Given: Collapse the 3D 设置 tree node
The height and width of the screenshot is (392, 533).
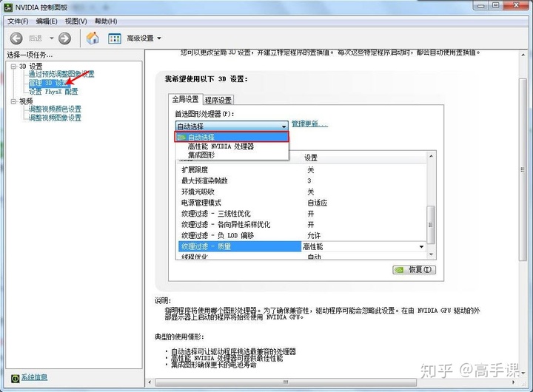Looking at the screenshot, I should coord(13,67).
